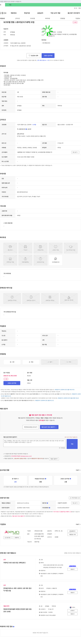Click info icon next to 주 소정근로시간
This screenshot has width=81, height=644.
26,129
